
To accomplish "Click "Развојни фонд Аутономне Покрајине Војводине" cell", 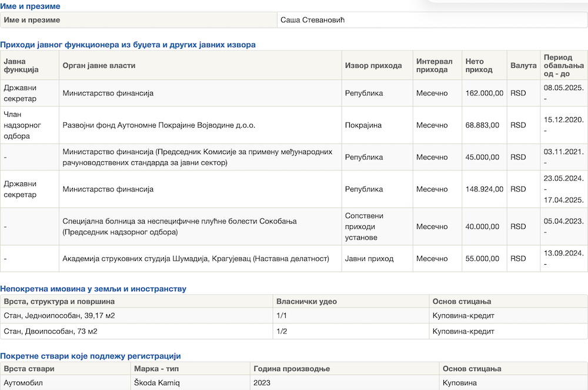I will click(159, 125).
